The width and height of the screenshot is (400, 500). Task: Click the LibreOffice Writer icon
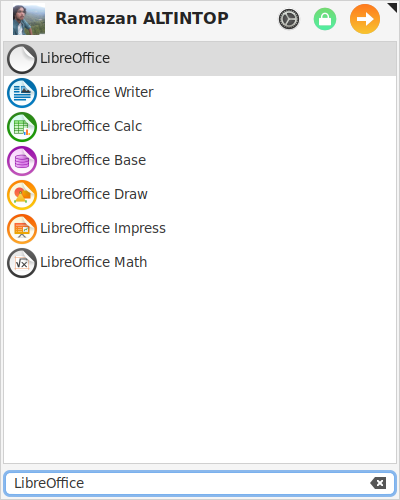click(x=22, y=93)
